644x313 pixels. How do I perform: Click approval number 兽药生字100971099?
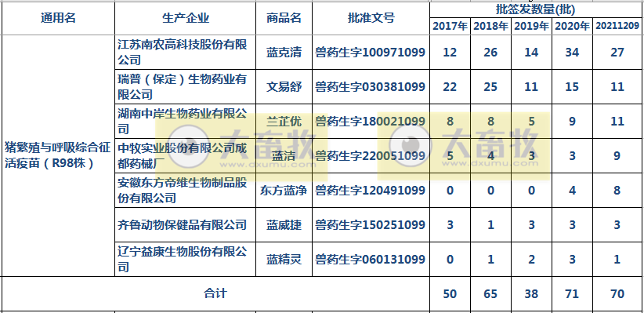click(370, 53)
